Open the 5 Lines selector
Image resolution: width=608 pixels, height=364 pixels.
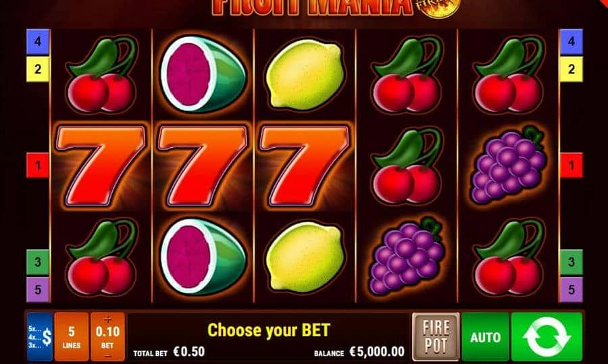(x=72, y=336)
